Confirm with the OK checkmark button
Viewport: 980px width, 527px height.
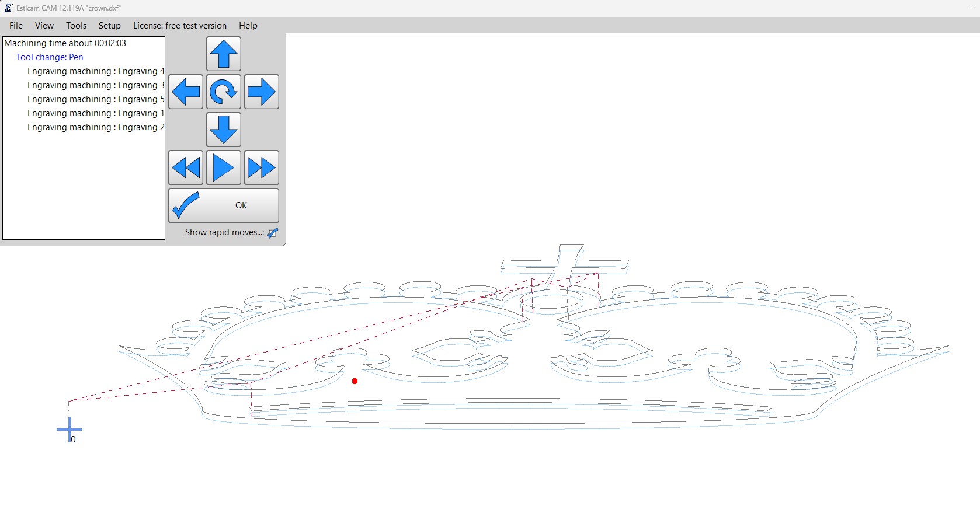click(224, 205)
